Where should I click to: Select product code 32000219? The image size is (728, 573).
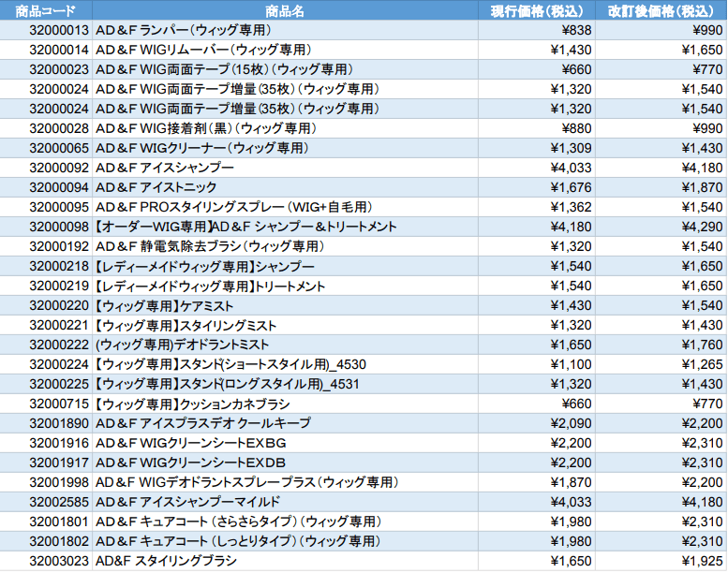(x=46, y=286)
